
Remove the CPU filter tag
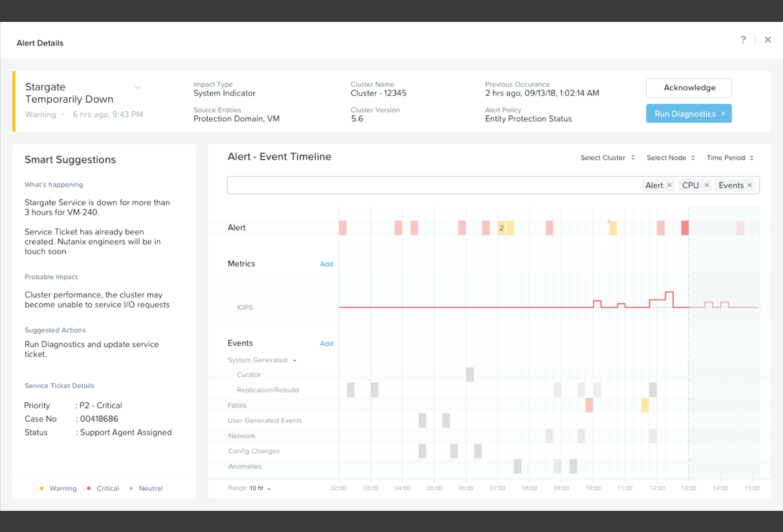coord(707,185)
